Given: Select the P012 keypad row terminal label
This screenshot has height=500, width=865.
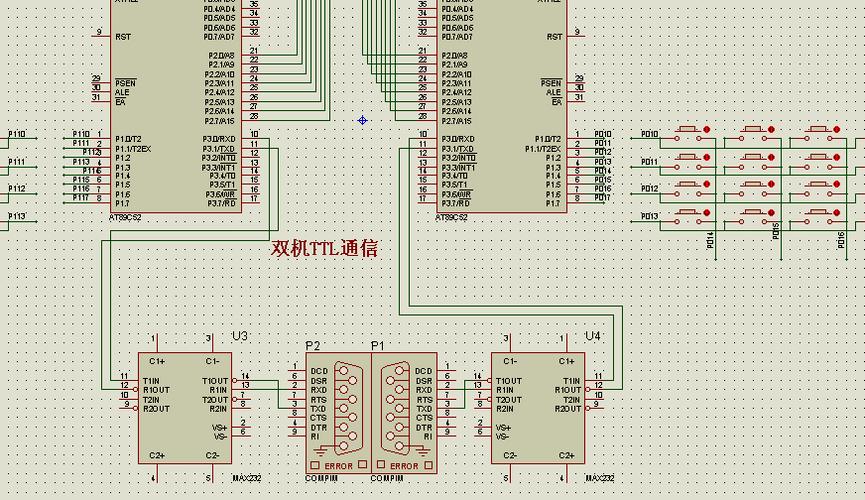Looking at the screenshot, I should click(x=649, y=189).
